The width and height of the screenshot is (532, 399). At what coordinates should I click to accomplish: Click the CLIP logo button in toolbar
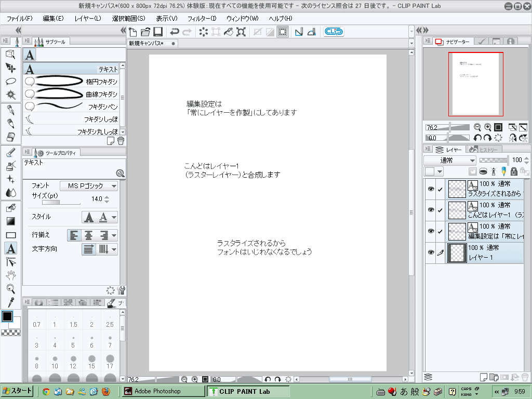334,32
